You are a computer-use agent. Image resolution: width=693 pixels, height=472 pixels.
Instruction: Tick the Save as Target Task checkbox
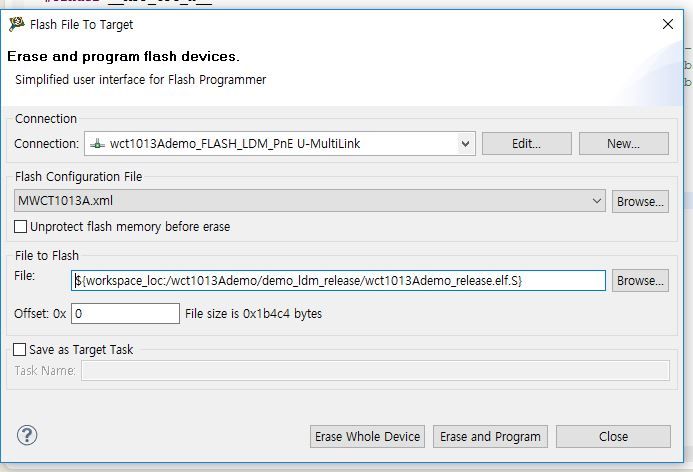[x=20, y=350]
